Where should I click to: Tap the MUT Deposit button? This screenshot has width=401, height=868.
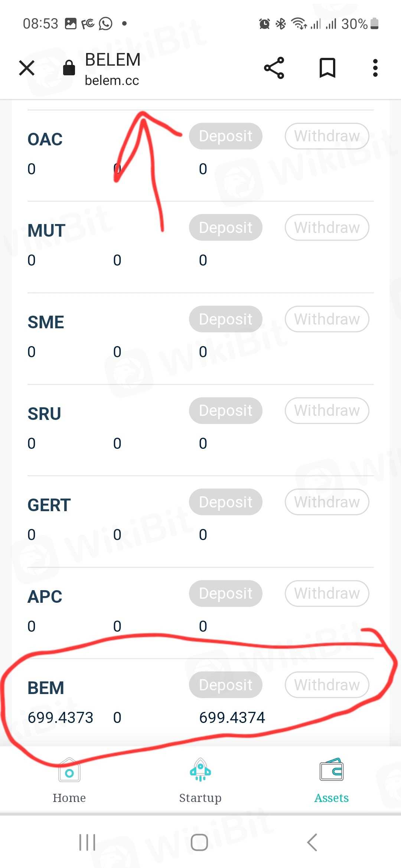(x=225, y=227)
